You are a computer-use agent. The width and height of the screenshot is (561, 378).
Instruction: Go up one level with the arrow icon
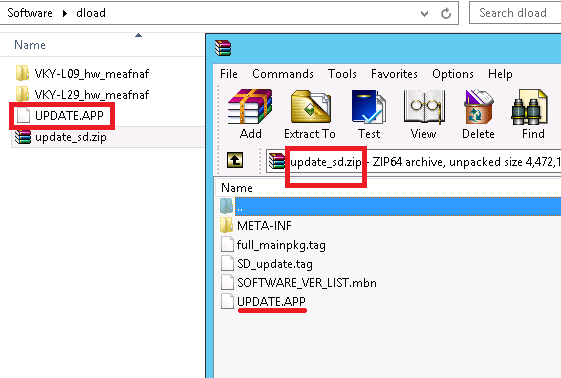tap(235, 160)
